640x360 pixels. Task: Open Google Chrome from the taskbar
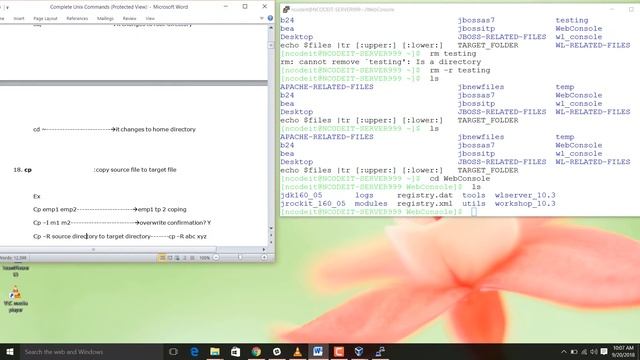coord(256,352)
